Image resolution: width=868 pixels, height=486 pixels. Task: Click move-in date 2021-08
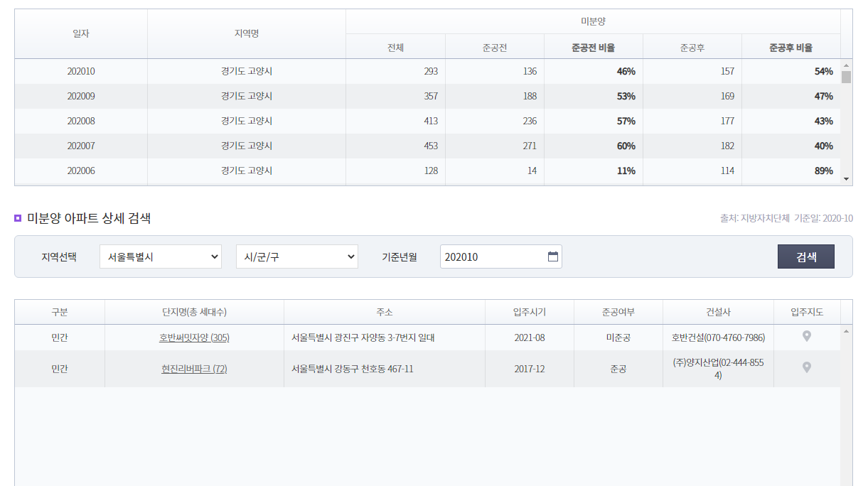pyautogui.click(x=530, y=338)
